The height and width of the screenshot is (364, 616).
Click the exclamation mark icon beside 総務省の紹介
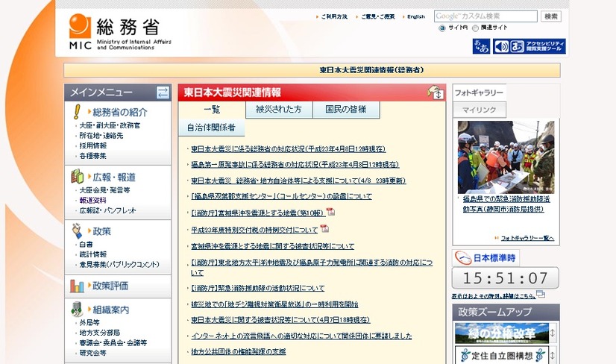[x=77, y=112]
